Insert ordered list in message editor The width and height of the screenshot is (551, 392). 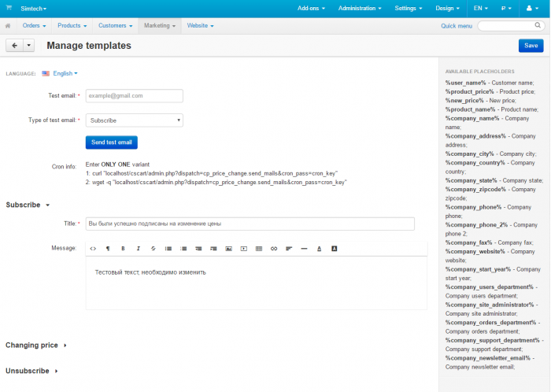click(183, 249)
